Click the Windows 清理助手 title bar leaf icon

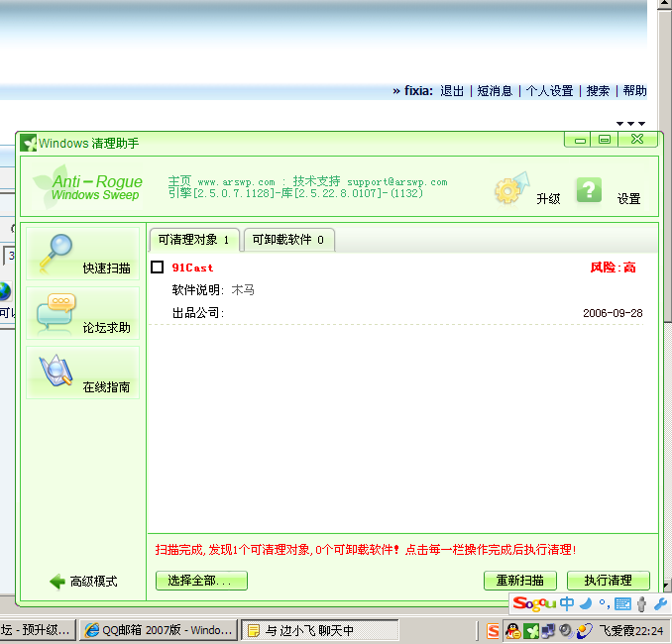29,143
